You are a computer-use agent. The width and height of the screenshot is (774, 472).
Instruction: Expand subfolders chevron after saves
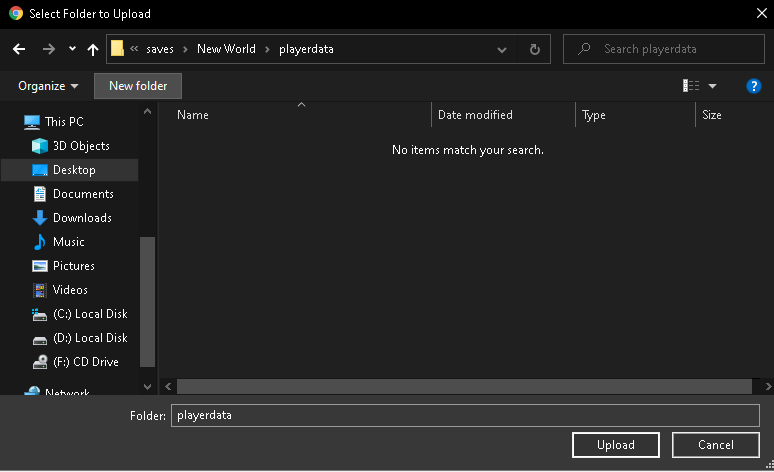coord(185,49)
